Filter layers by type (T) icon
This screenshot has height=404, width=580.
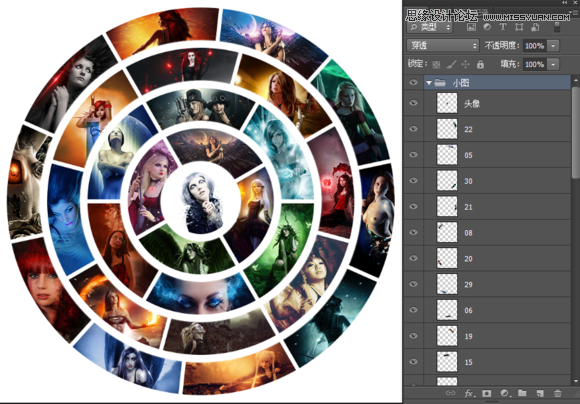[503, 27]
